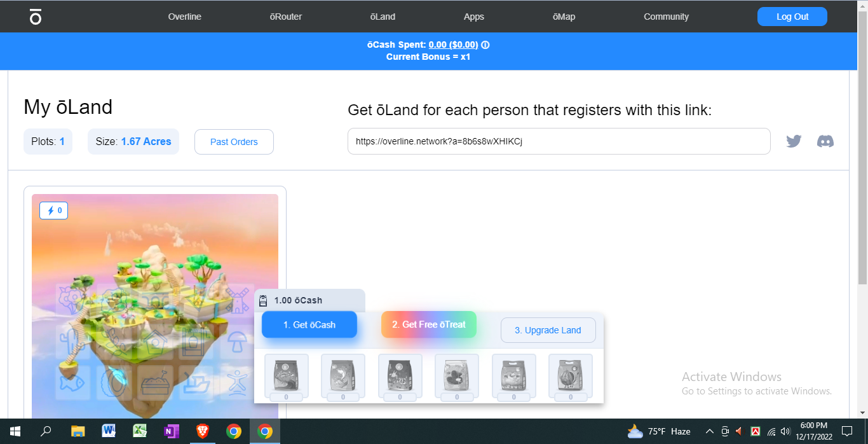868x444 pixels.
Task: Select the windmill icon on the land
Action: [x=238, y=300]
